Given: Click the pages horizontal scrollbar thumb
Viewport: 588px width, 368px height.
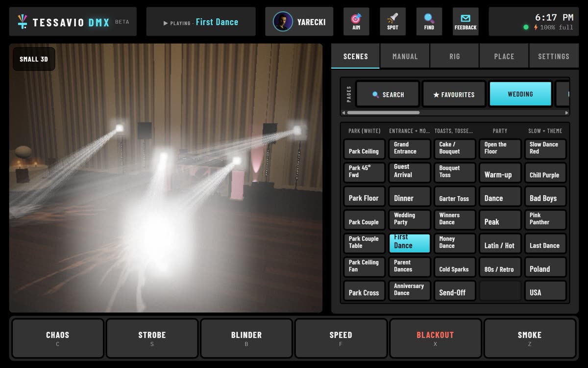Looking at the screenshot, I should 383,113.
